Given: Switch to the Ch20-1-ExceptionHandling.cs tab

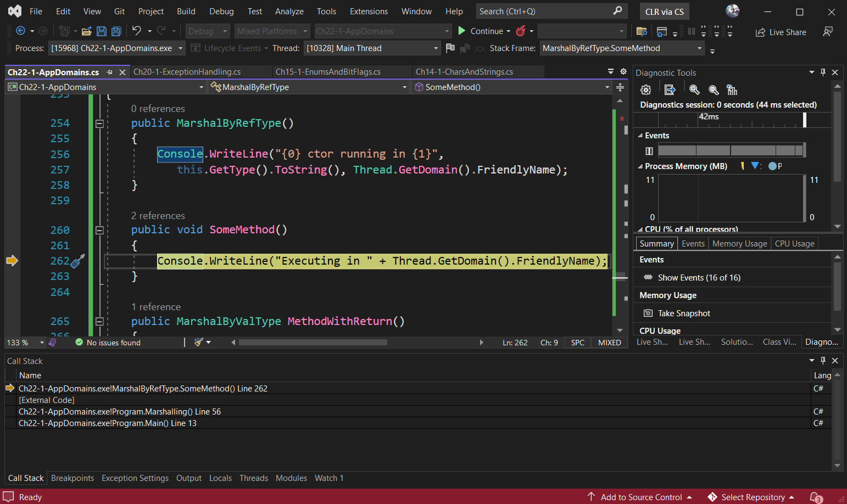Looking at the screenshot, I should click(x=187, y=72).
